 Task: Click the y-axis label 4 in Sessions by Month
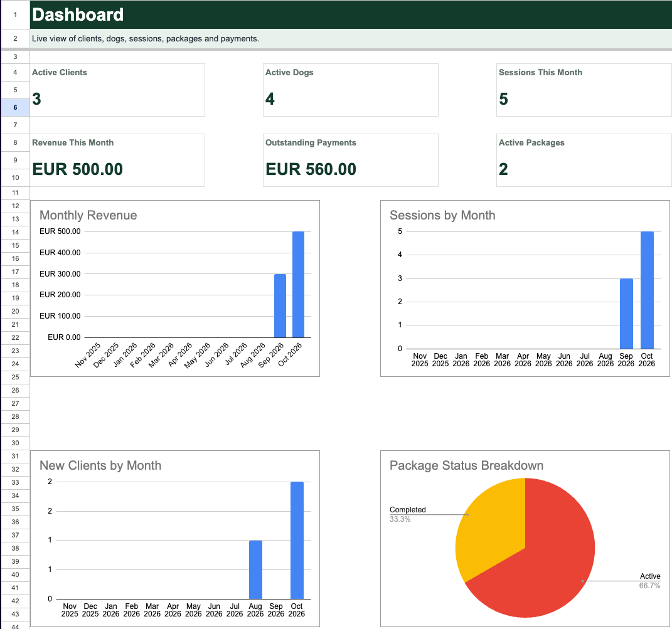point(400,255)
